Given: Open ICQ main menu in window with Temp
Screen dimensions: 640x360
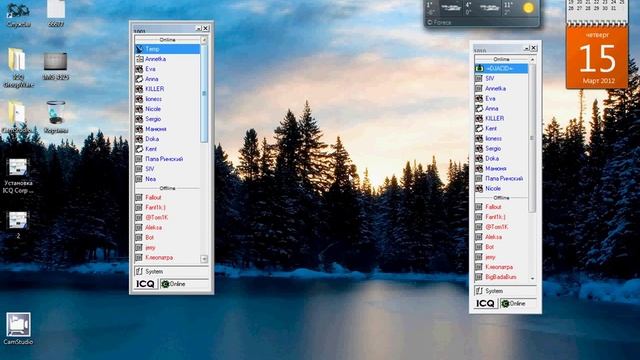Looking at the screenshot, I should tap(146, 284).
